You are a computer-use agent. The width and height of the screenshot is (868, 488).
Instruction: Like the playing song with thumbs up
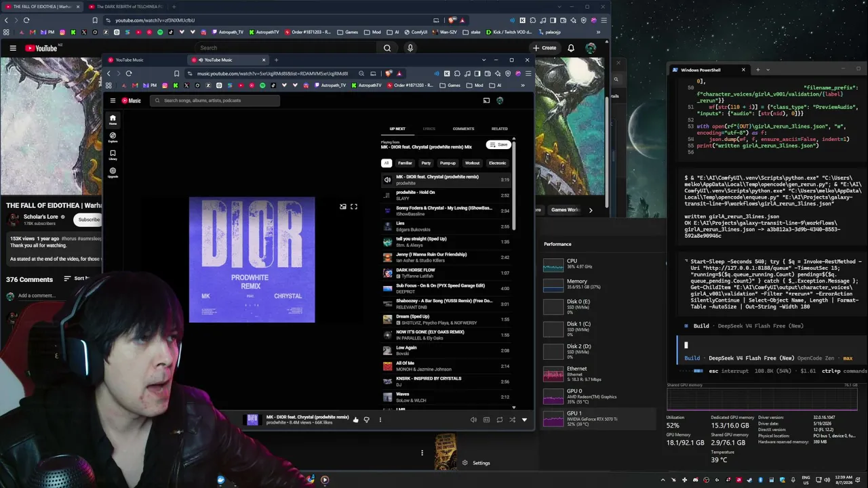click(355, 420)
